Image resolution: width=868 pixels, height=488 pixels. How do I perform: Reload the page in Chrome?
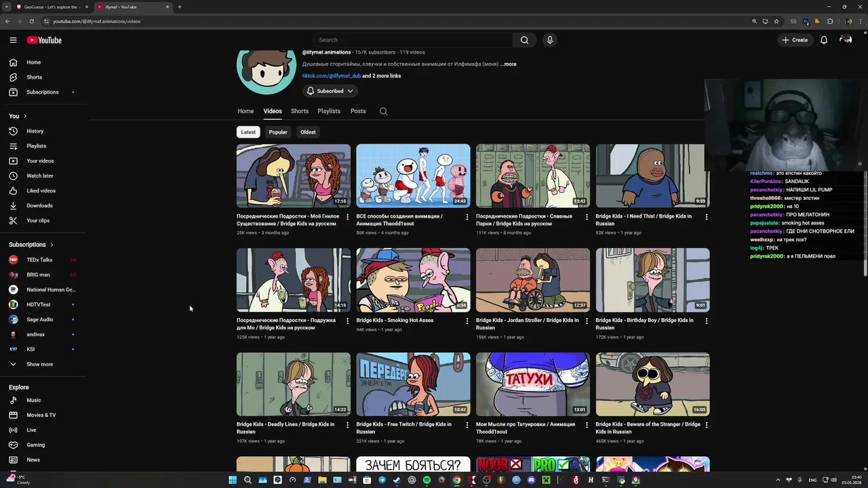click(x=31, y=21)
